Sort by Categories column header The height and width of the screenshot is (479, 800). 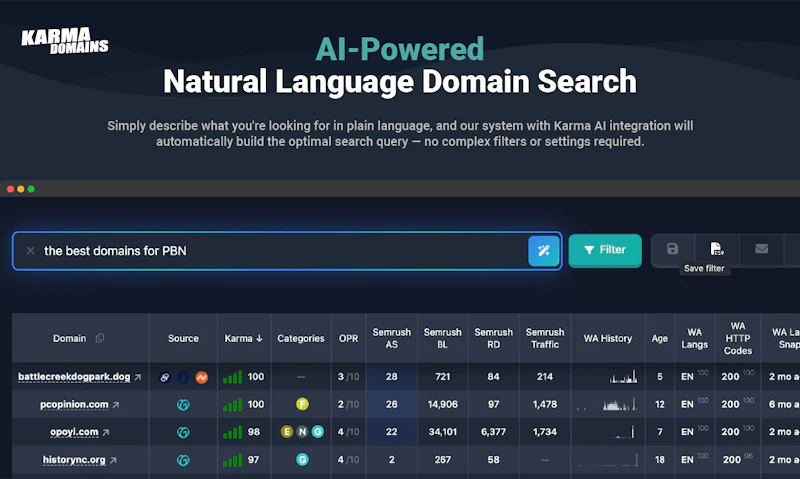pos(301,338)
